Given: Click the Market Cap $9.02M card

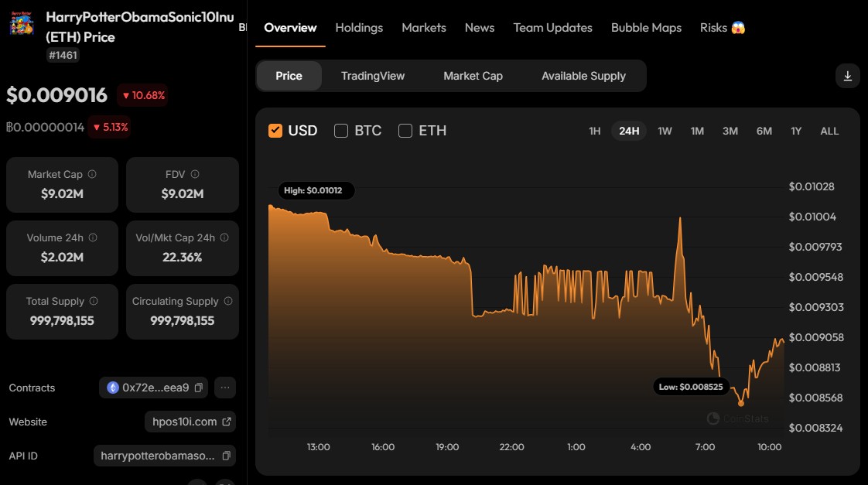Looking at the screenshot, I should point(62,185).
